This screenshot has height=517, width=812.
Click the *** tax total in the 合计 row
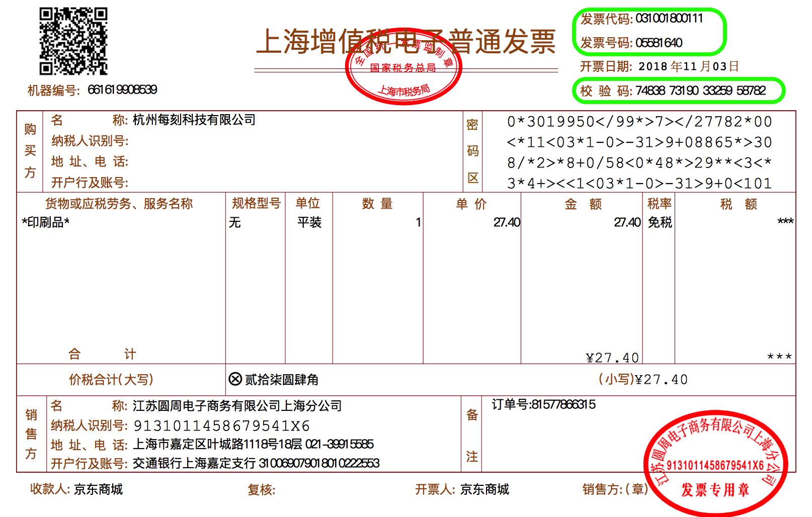click(779, 357)
